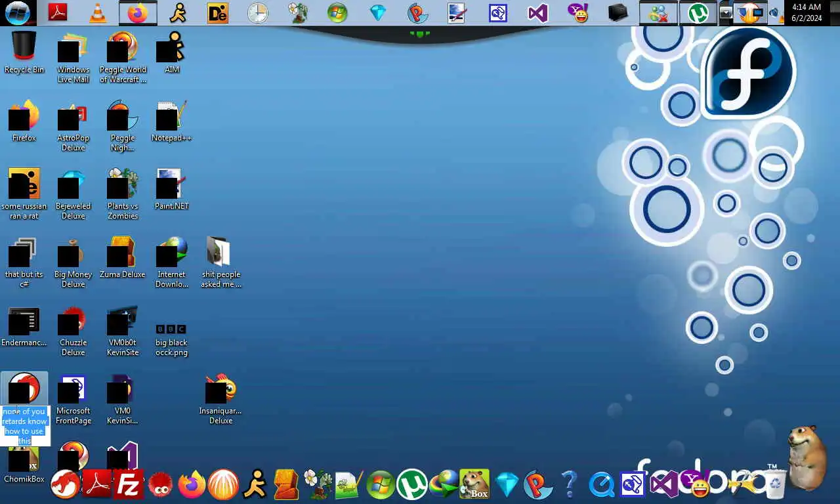Click the Bejeweled diamond in the bottom dock
The image size is (840, 504).
pyautogui.click(x=507, y=486)
